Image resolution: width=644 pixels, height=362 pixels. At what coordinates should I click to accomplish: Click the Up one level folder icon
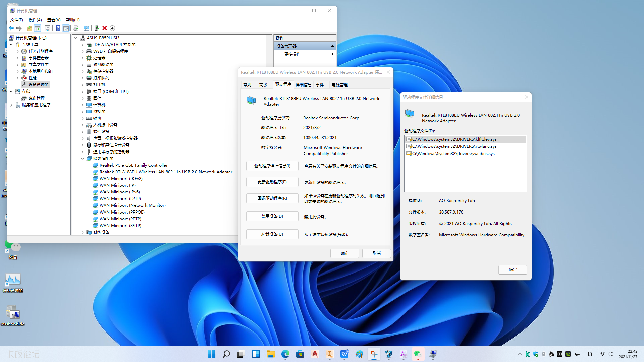[30, 28]
